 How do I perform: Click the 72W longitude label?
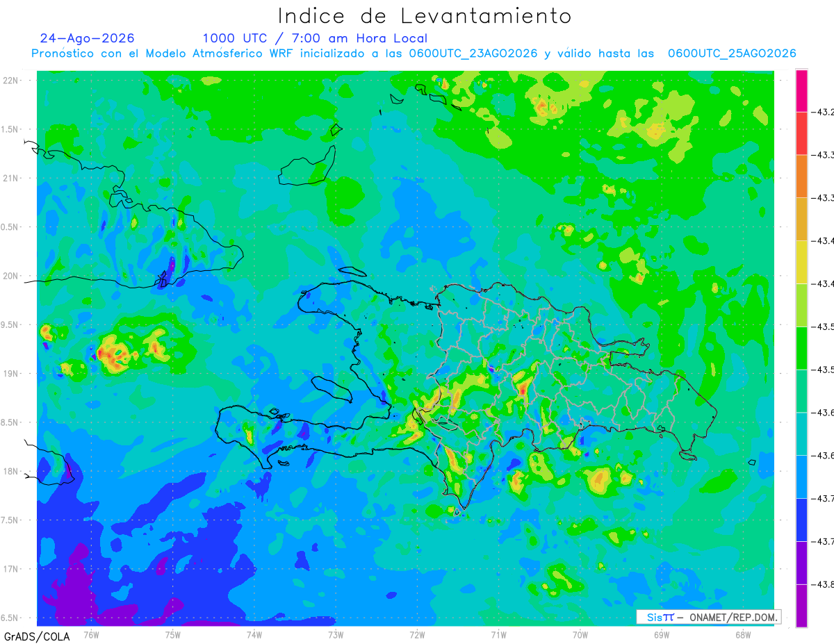pos(417,634)
